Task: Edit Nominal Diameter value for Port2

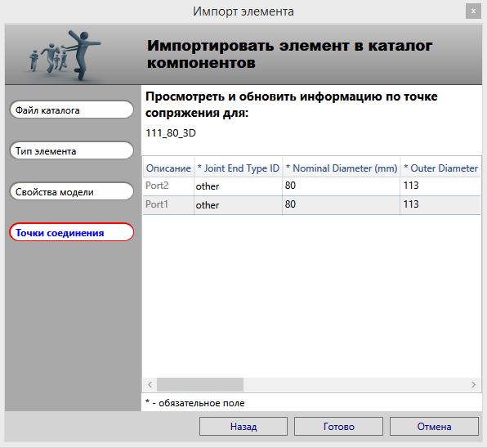Action: coord(341,186)
